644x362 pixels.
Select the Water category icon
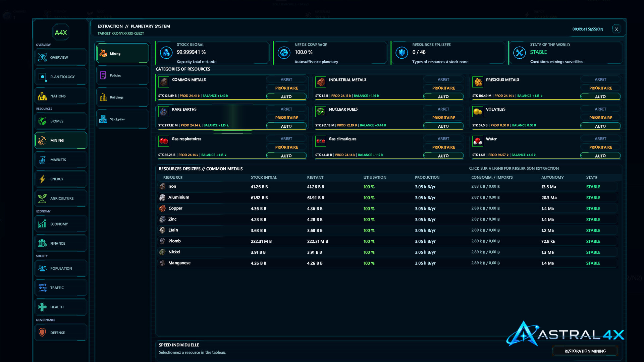478,141
